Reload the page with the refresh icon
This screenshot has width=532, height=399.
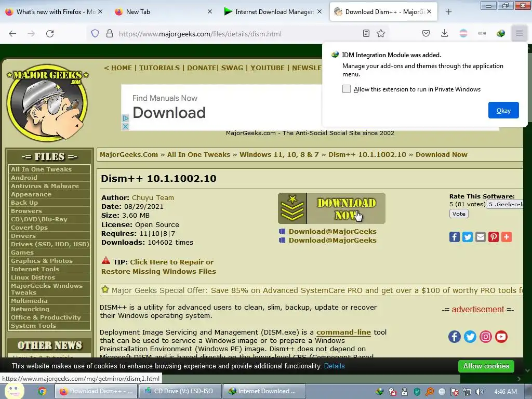tap(50, 34)
